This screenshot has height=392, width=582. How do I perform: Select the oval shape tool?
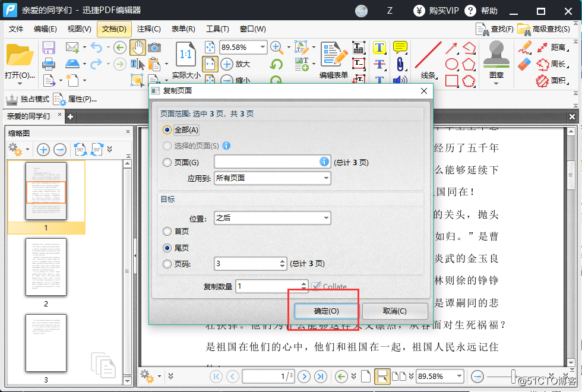[451, 64]
